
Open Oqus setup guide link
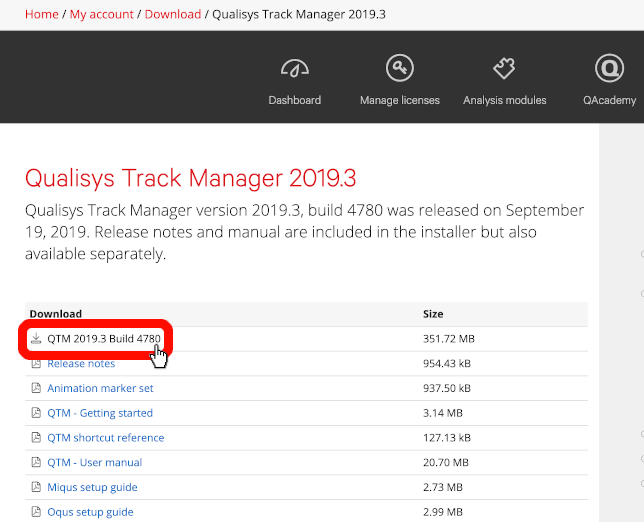90,512
